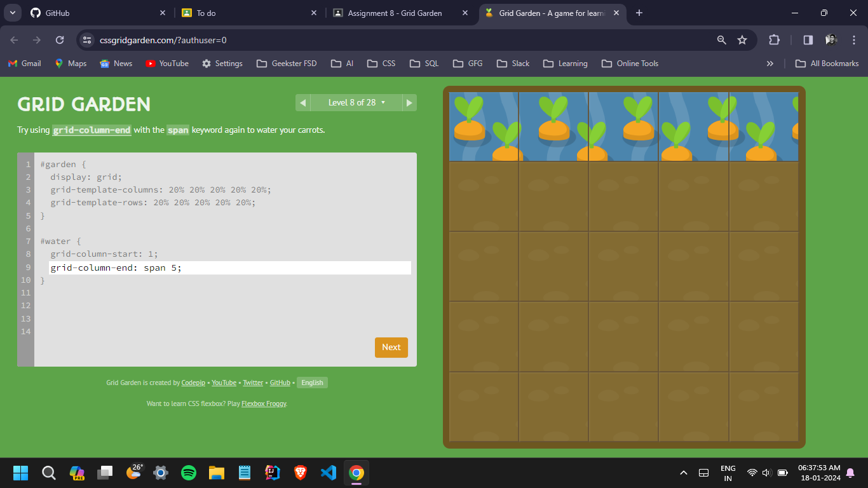The height and width of the screenshot is (488, 868).
Task: Launch Spotify from the taskbar
Action: pyautogui.click(x=189, y=473)
